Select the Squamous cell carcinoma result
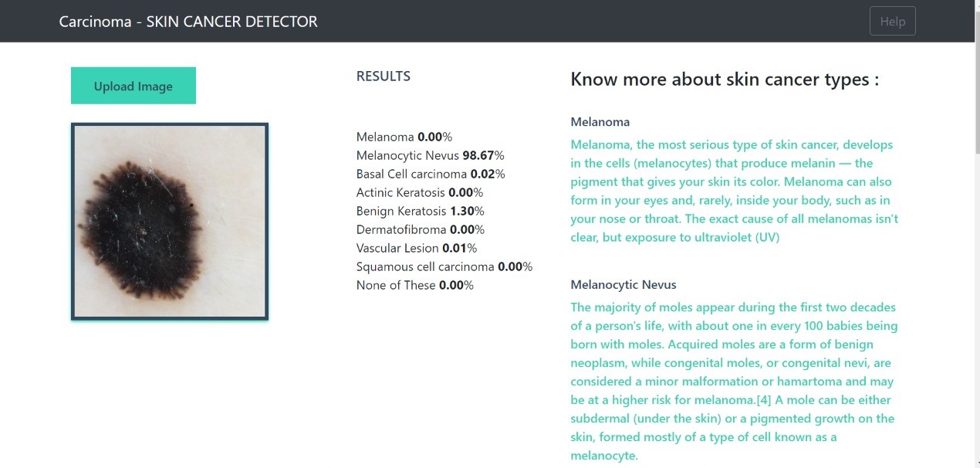Image resolution: width=980 pixels, height=468 pixels. click(444, 266)
